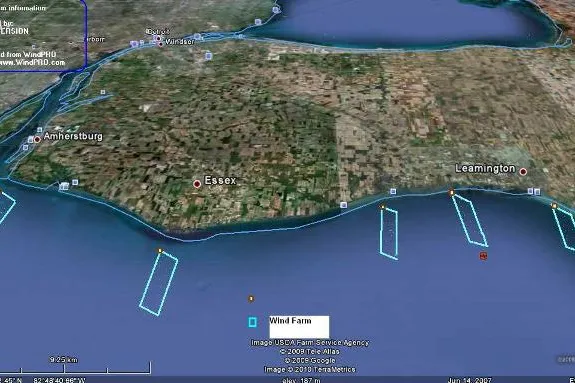Click the Leamington town label
Viewport: 575px width, 383px height.
pyautogui.click(x=485, y=168)
